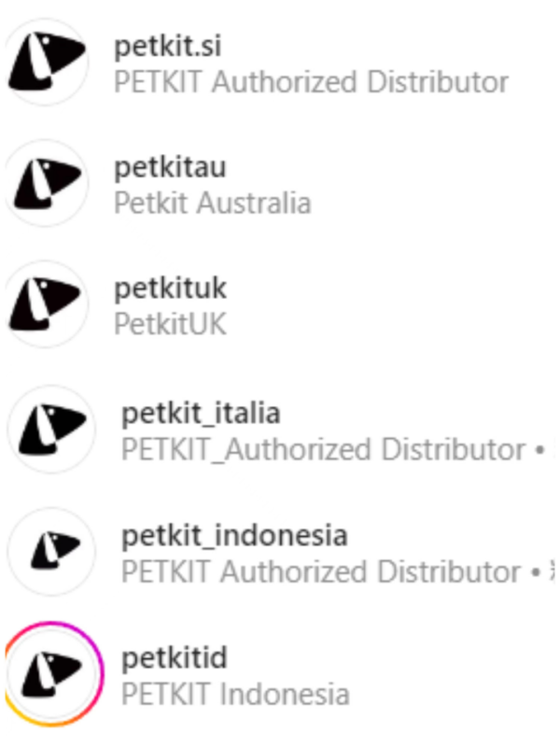The width and height of the screenshot is (560, 747).
Task: Select PETKIT Authorized Distributor under petkit_indonesia
Action: tap(320, 571)
